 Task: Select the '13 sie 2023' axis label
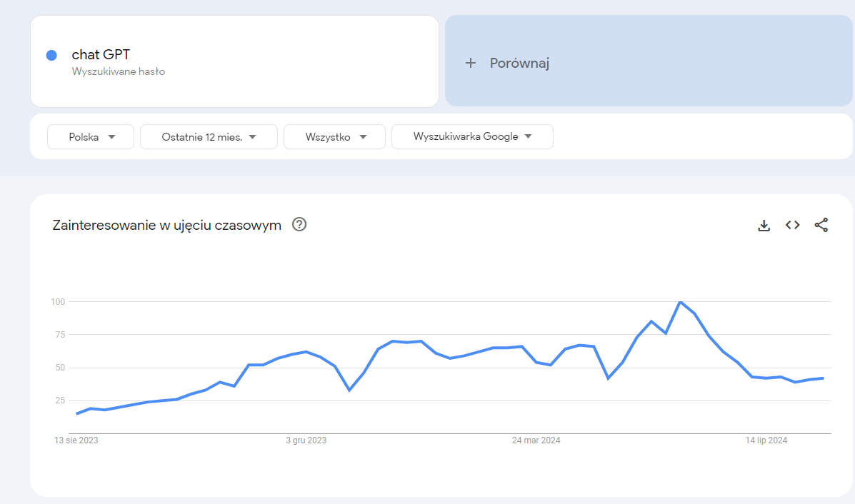[x=77, y=440]
